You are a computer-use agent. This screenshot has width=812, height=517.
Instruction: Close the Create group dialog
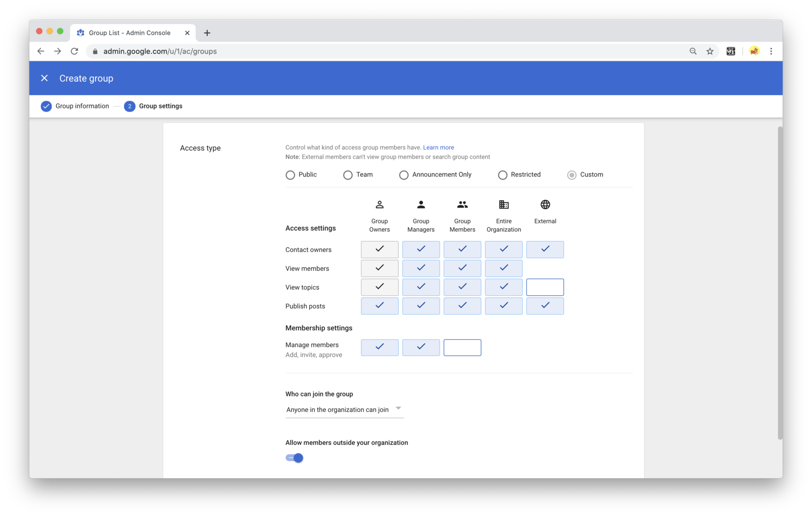(x=44, y=78)
